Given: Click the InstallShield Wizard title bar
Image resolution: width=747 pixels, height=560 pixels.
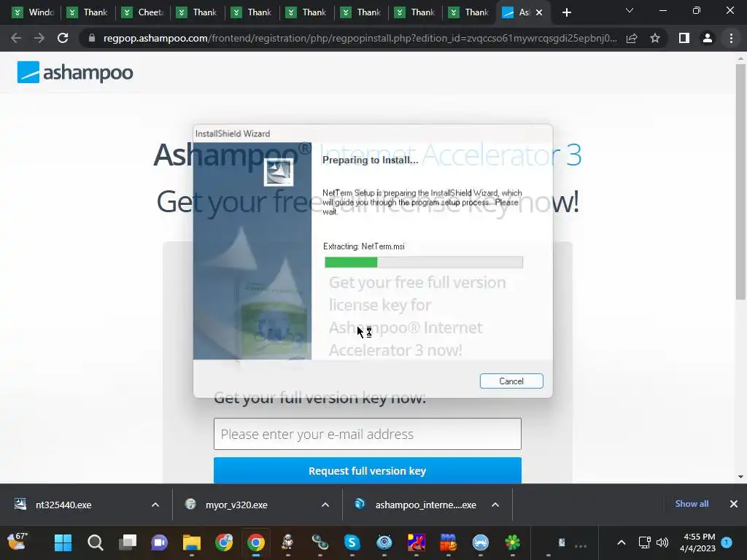Looking at the screenshot, I should pyautogui.click(x=373, y=134).
